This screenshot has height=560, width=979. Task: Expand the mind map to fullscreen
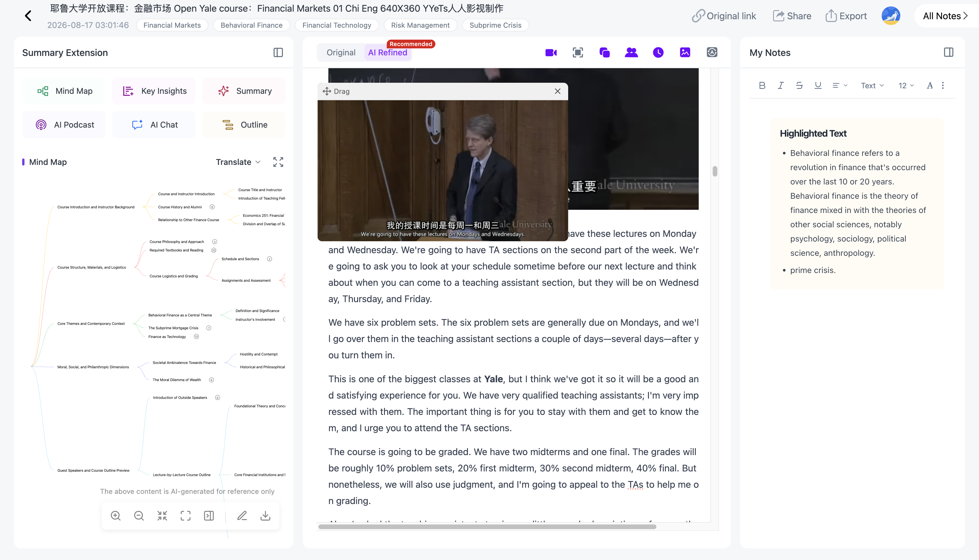(278, 162)
